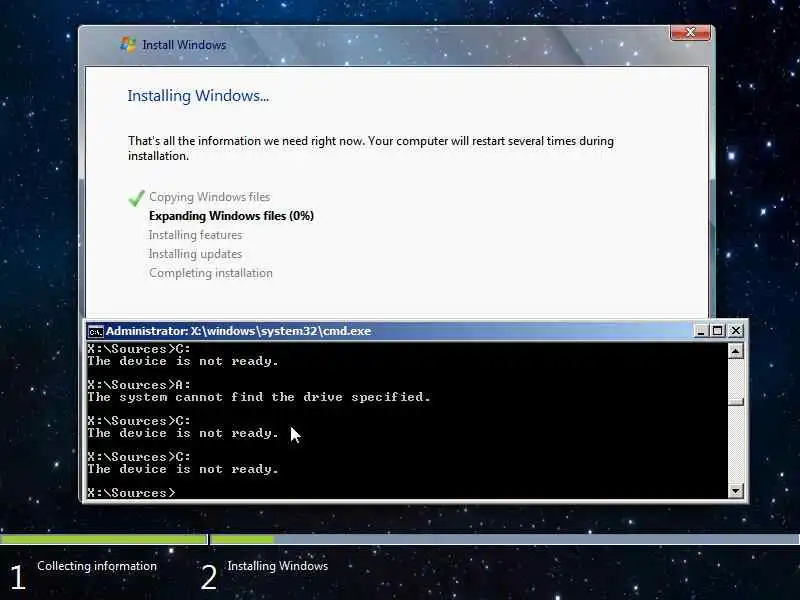Click the 'Installing Windows' stage progress bar

point(505,539)
